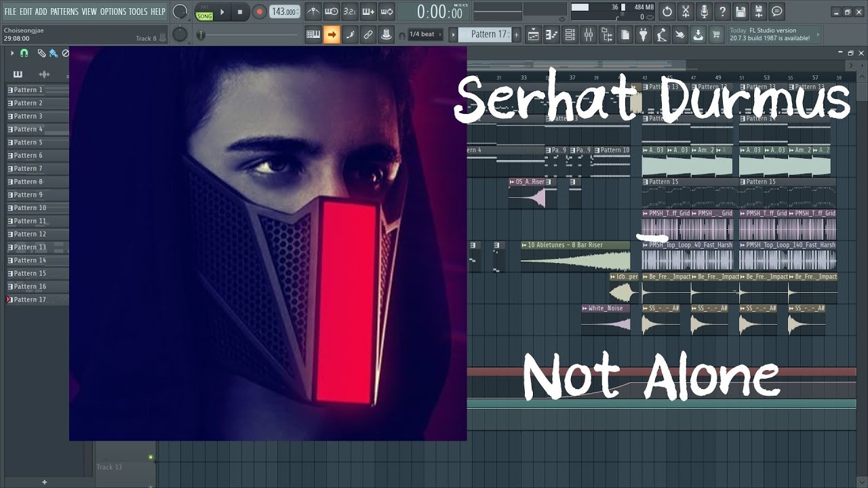Open the FILE menu
This screenshot has height=488, width=868.
click(10, 12)
